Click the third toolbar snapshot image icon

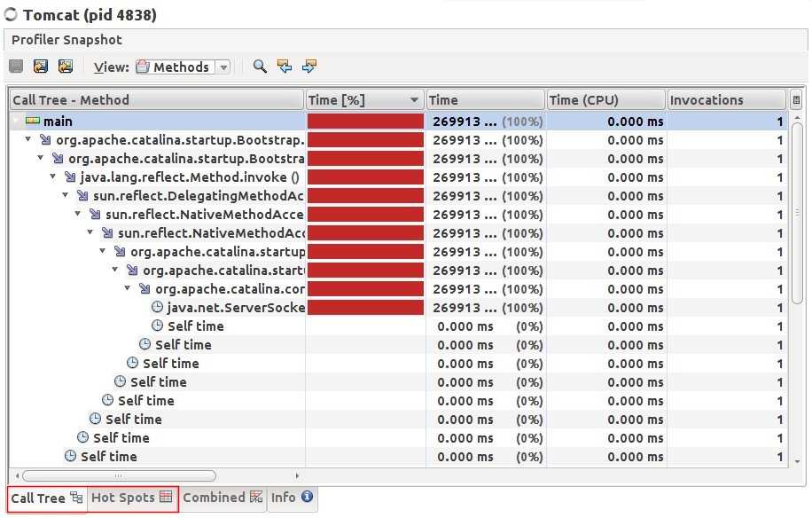66,67
